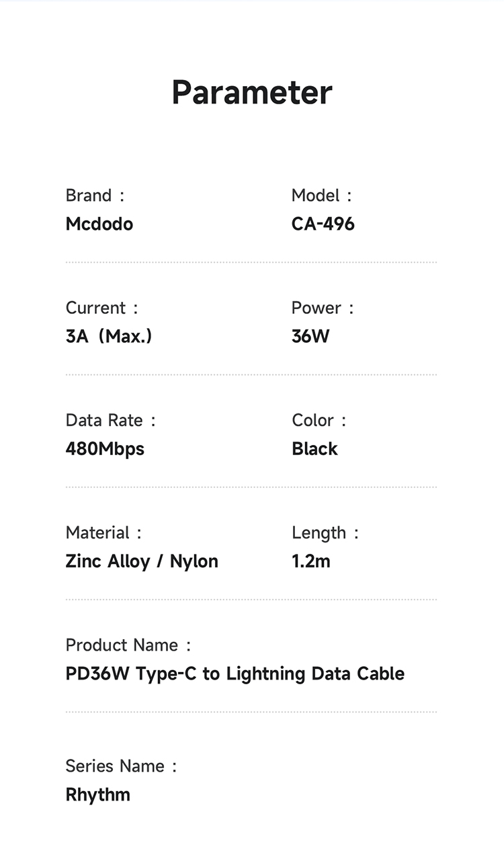This screenshot has width=504, height=857.
Task: Select the 36W power value
Action: pos(310,336)
